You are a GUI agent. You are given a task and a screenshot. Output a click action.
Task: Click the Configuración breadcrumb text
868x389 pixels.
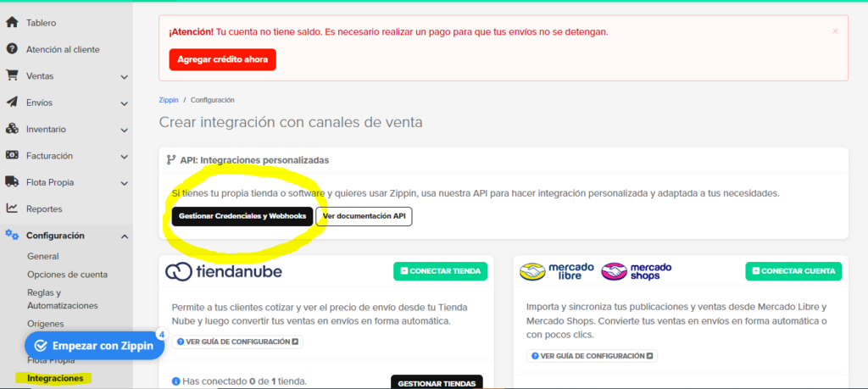pyautogui.click(x=213, y=100)
